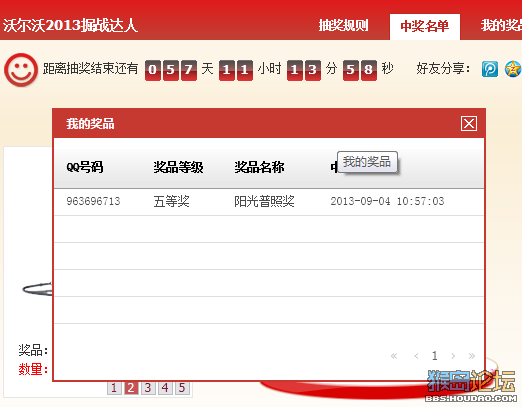This screenshot has height=407, width=522.
Task: Click the QQ号码 column header
Action: (x=85, y=167)
